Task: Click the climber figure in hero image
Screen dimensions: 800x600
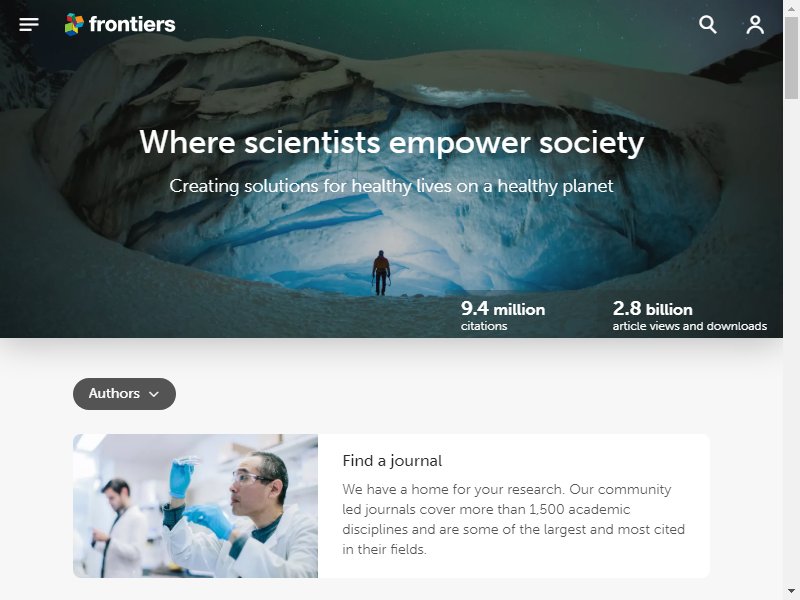Action: pyautogui.click(x=381, y=273)
